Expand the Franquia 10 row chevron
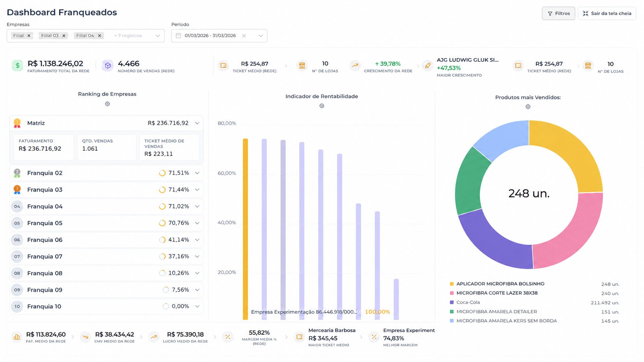The width and height of the screenshot is (644, 362). coord(197,307)
